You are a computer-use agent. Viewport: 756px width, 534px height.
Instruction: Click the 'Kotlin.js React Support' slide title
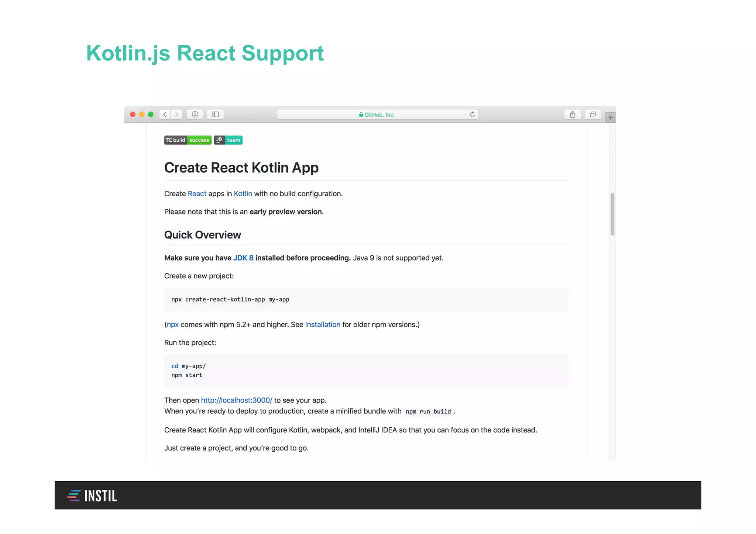point(205,54)
